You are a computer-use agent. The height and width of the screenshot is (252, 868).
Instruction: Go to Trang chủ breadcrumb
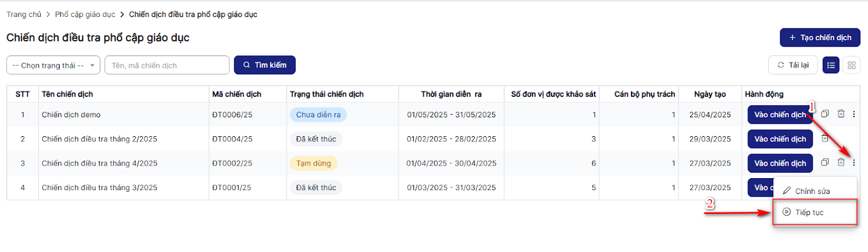[x=24, y=15]
